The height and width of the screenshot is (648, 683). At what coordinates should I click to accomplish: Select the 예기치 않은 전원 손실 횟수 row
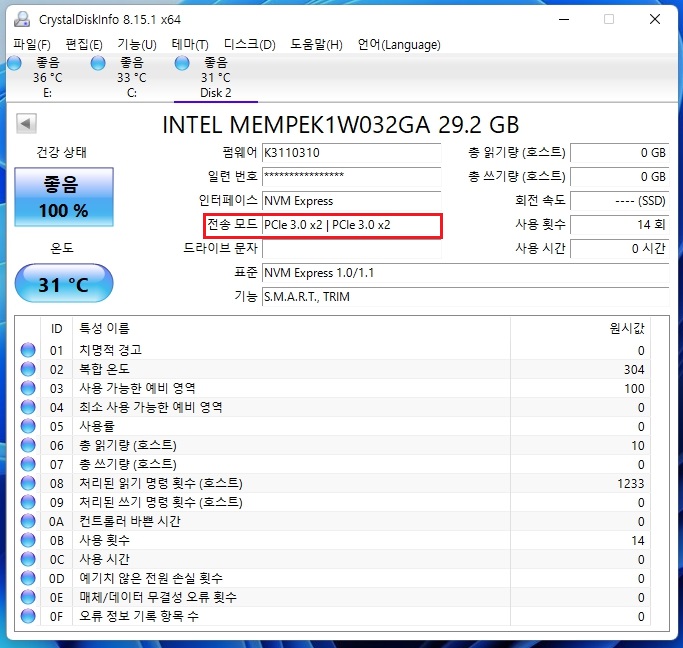coord(333,578)
